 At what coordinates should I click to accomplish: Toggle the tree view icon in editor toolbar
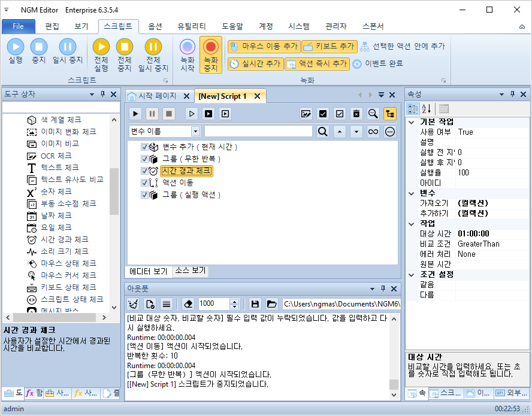click(390, 114)
